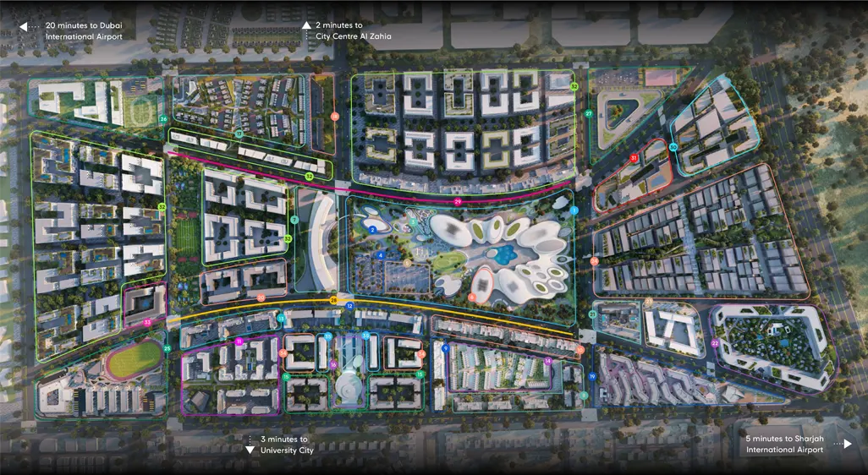Select the cyan marker 30
Image resolution: width=868 pixels, height=475 pixels.
click(x=673, y=147)
